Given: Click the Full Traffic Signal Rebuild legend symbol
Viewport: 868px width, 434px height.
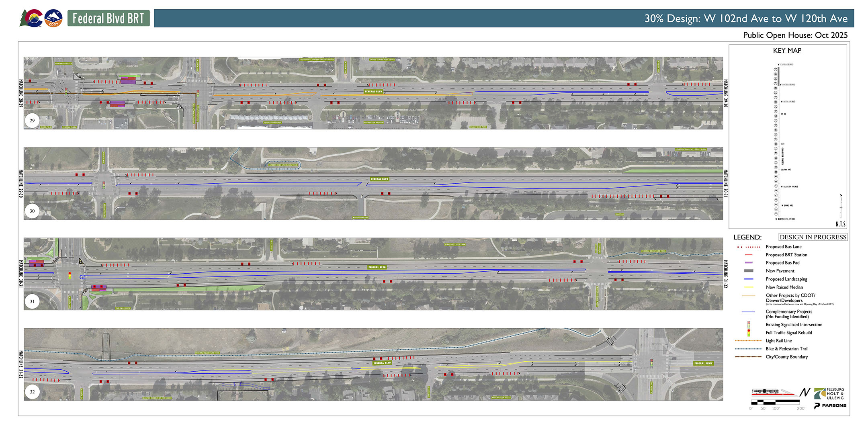Looking at the screenshot, I should coord(749,333).
